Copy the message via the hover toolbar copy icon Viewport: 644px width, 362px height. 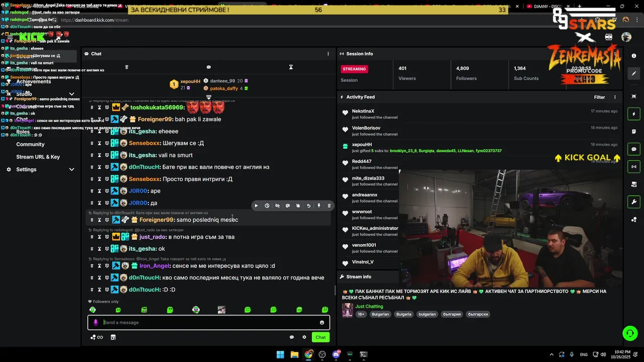click(x=298, y=206)
